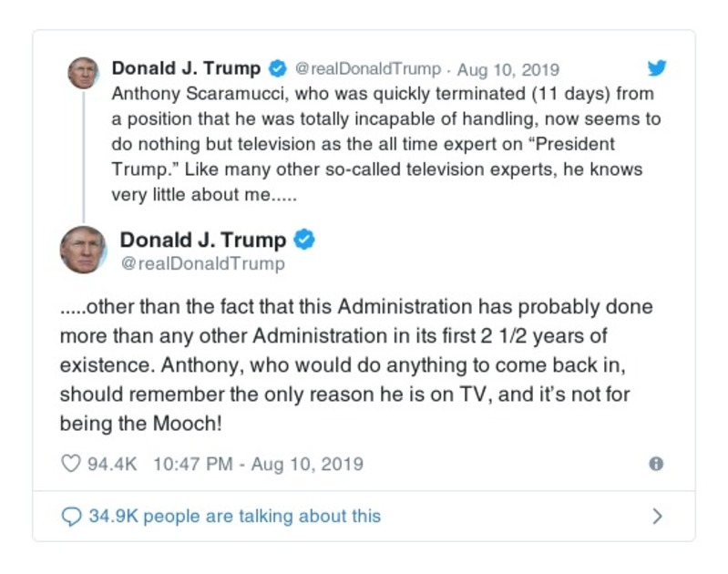Click @realDonaldTrump handle below the large name
This screenshot has width=728, height=574.
coord(202,263)
